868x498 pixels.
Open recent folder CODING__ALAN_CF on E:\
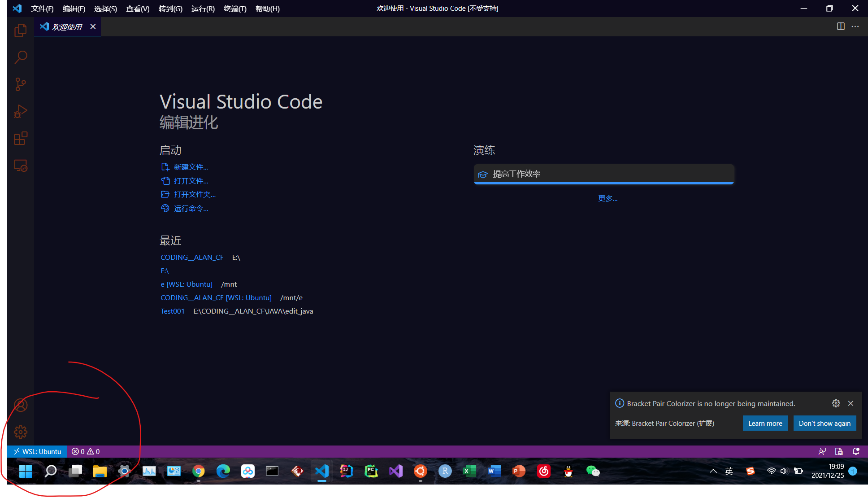coord(192,257)
